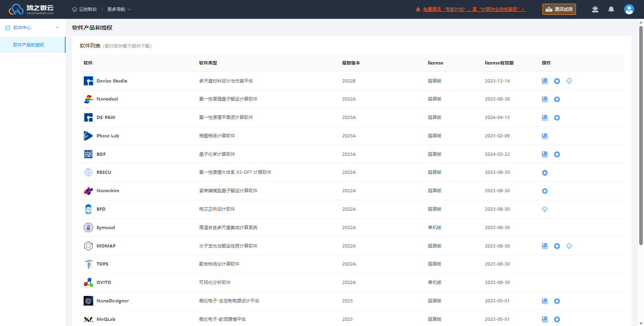Click the Symucal software logo
The width and height of the screenshot is (644, 326).
[88, 227]
